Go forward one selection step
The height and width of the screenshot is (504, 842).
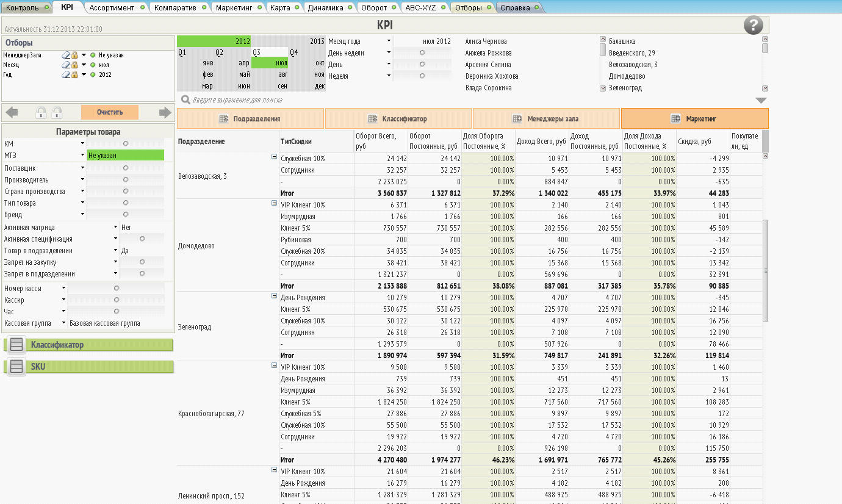(x=165, y=112)
